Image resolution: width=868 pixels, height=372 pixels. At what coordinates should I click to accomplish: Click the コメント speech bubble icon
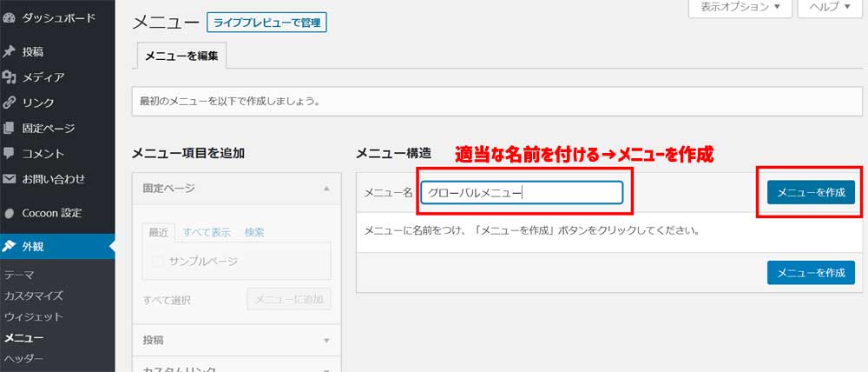tap(10, 154)
